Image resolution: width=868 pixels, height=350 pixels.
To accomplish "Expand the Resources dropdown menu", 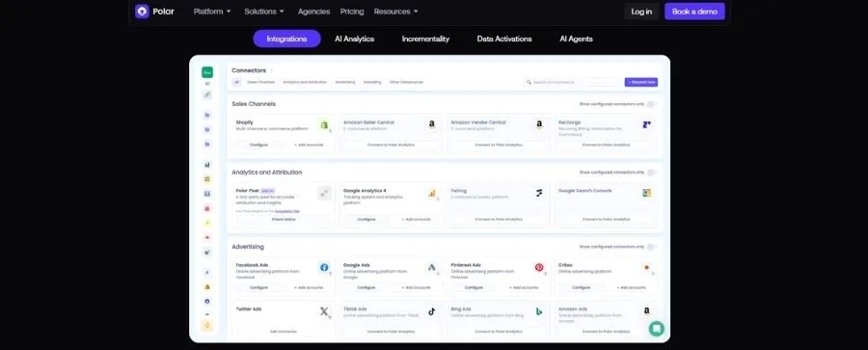I will [x=395, y=11].
